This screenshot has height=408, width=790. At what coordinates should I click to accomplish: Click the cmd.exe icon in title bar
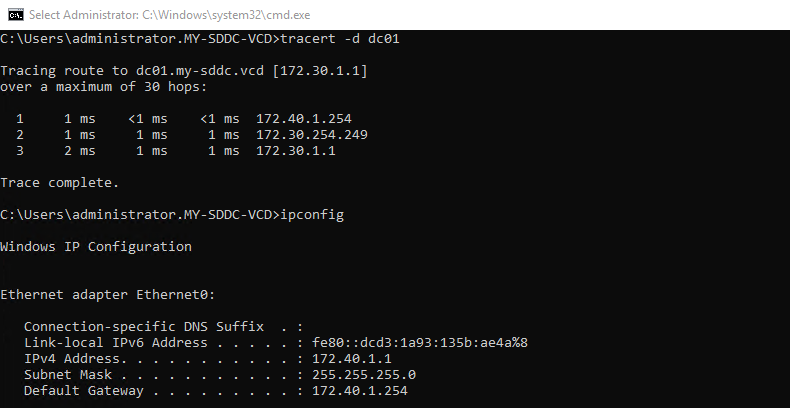click(16, 15)
